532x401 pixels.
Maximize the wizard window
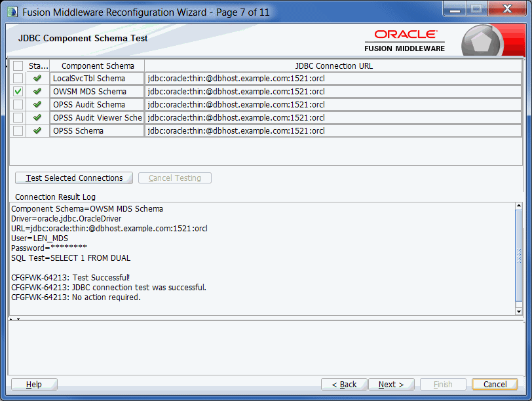pyautogui.click(x=477, y=9)
